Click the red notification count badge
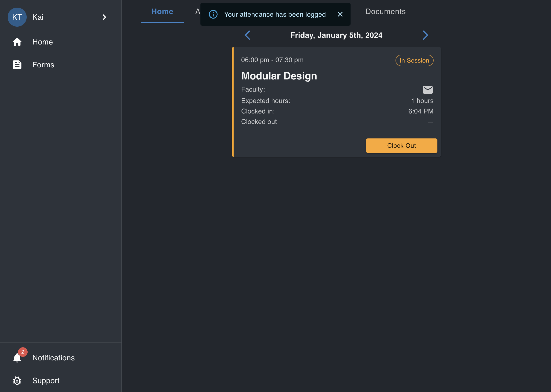551x392 pixels. click(x=23, y=352)
